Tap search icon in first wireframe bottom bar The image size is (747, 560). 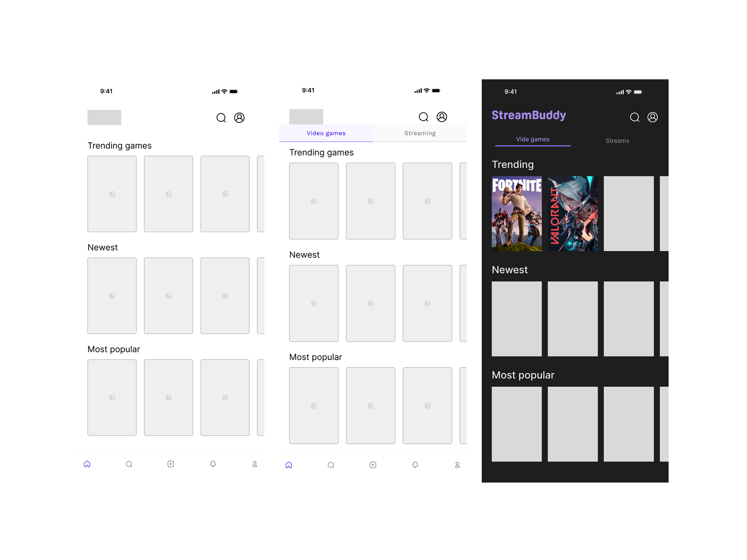pos(129,464)
